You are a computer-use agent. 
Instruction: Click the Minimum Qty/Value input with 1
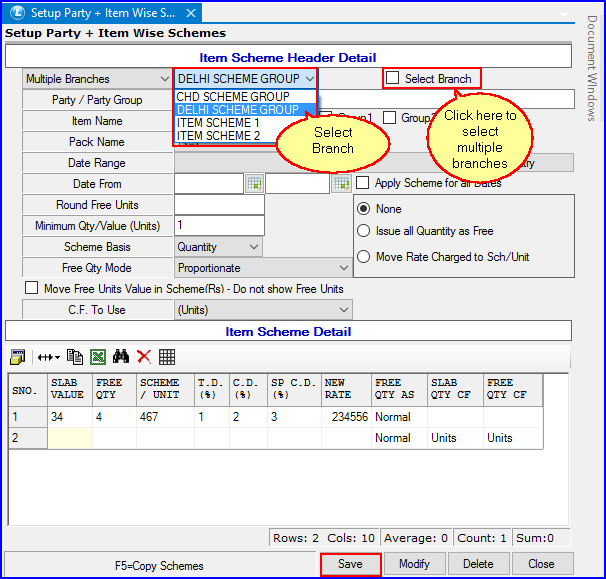[x=220, y=225]
